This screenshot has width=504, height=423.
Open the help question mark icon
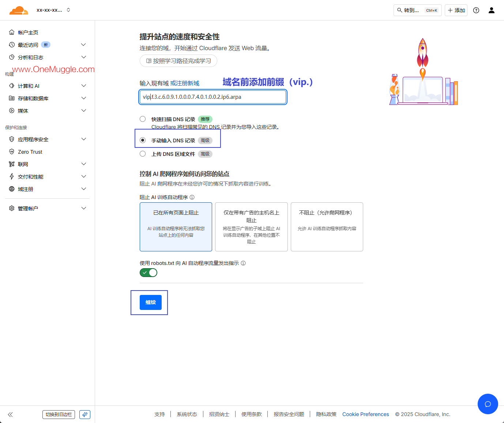[x=476, y=10]
